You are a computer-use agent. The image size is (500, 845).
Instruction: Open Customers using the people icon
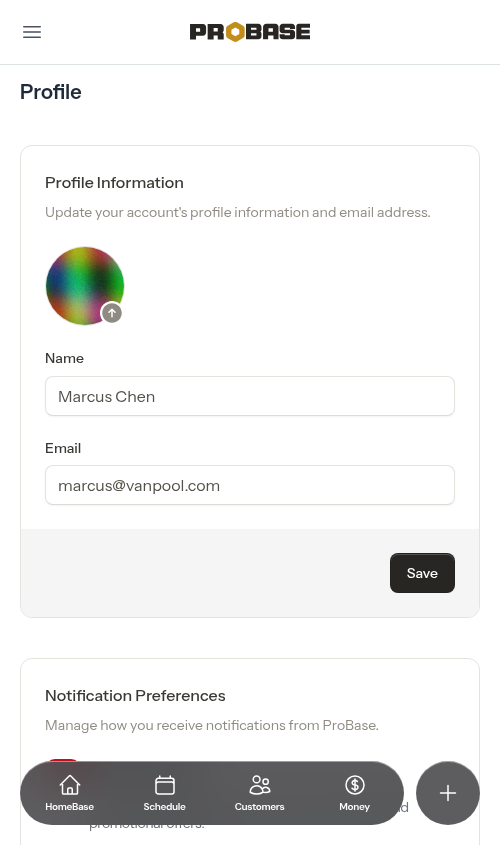click(260, 785)
